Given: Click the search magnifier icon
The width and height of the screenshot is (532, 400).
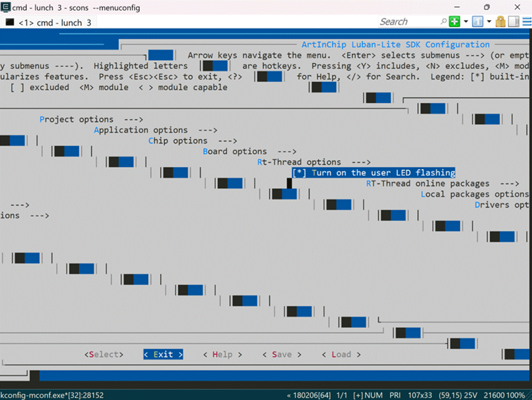Looking at the screenshot, I should click(443, 22).
